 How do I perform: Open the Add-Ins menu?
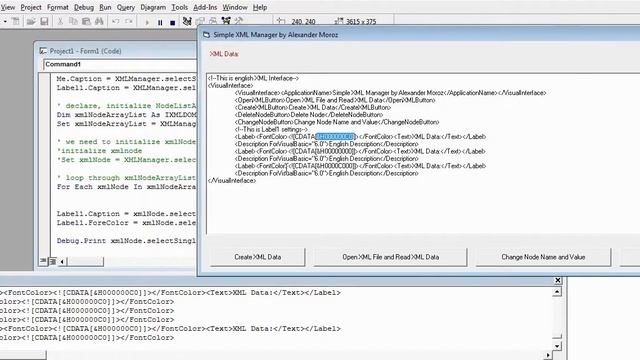[x=205, y=7]
